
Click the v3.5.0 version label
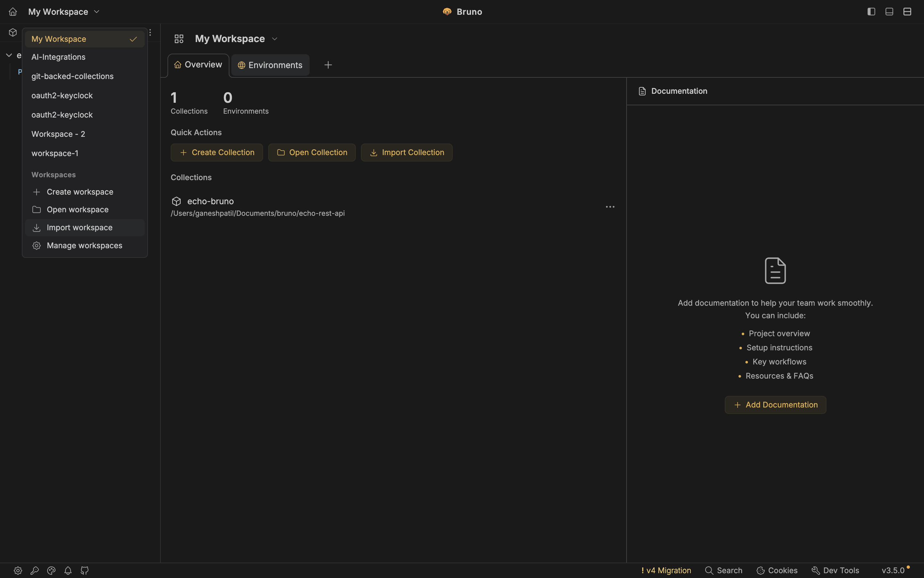point(893,570)
